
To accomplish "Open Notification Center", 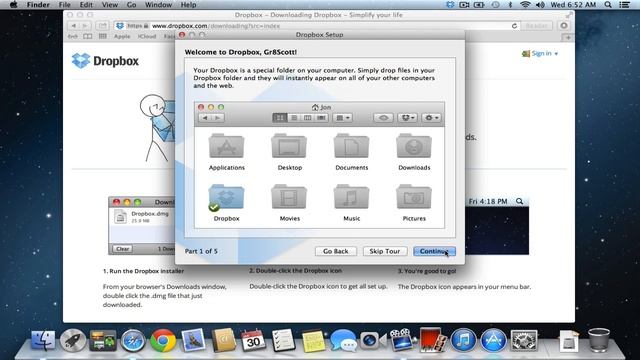I will (x=624, y=5).
